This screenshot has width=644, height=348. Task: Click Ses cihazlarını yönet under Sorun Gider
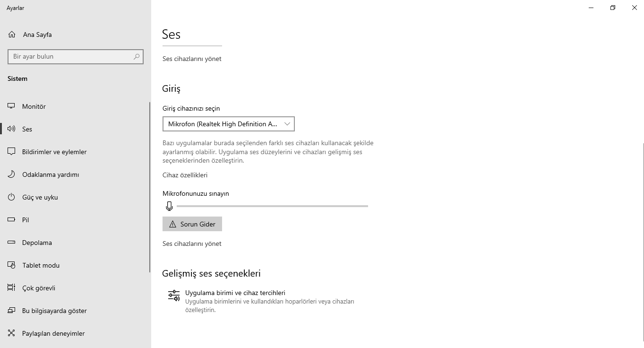192,244
